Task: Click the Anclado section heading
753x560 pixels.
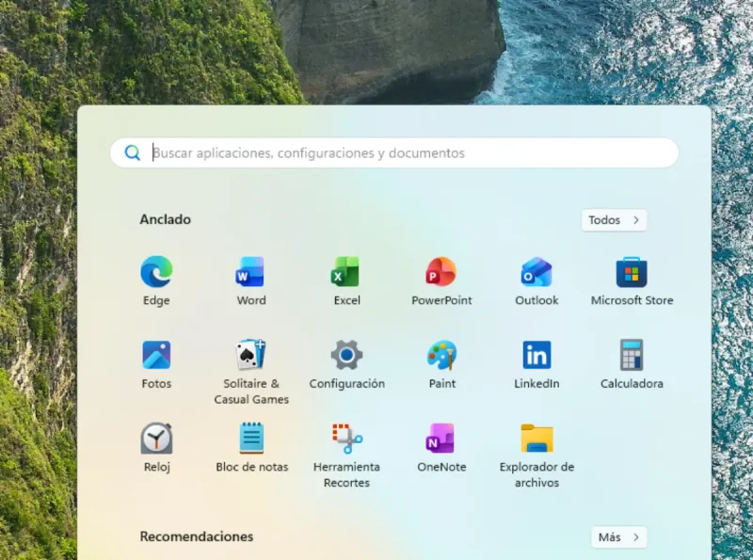Action: (x=166, y=219)
